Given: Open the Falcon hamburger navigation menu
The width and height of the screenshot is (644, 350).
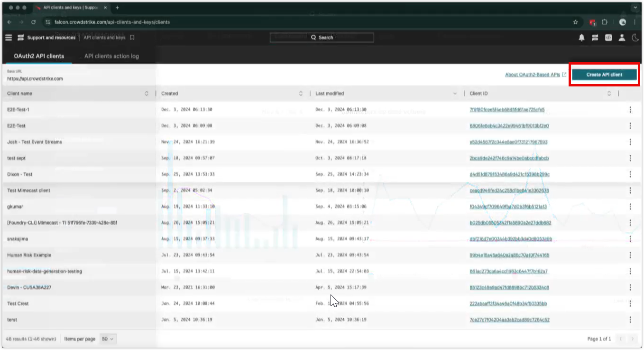Looking at the screenshot, I should [9, 38].
